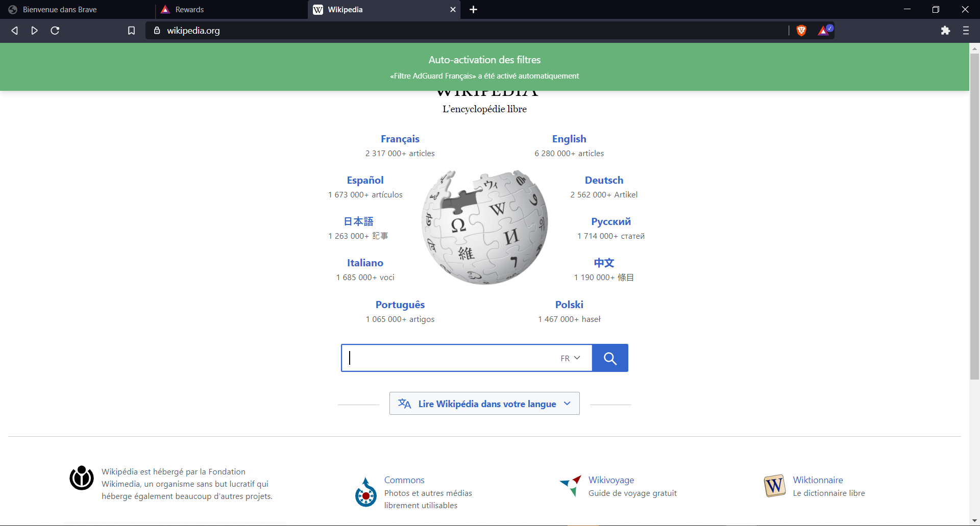Screen dimensions: 980x526
Task: Click the Wiktionnaire logo icon
Action: point(774,485)
